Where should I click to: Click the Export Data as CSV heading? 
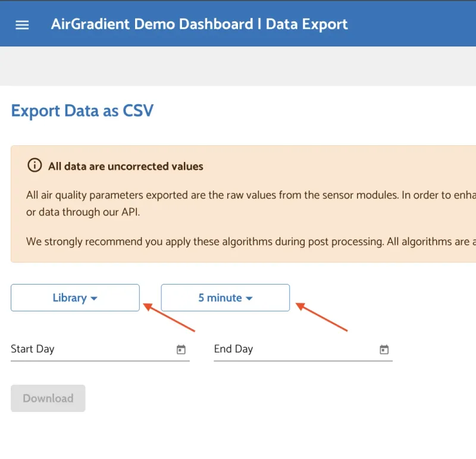point(82,111)
